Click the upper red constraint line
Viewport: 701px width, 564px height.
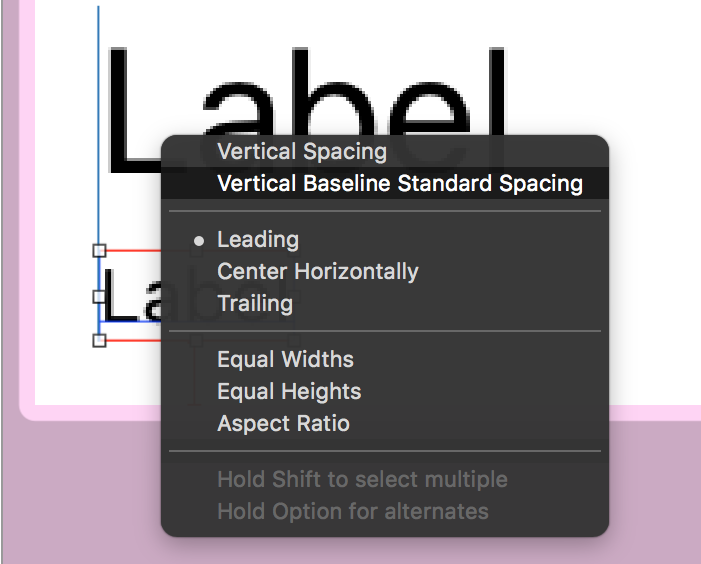pyautogui.click(x=133, y=250)
